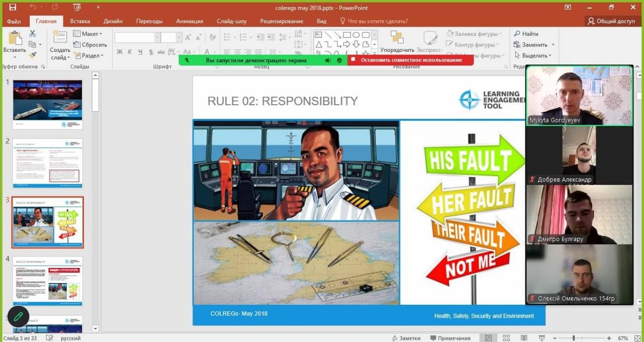Click the Copy icon in clipboard group

[x=33, y=44]
